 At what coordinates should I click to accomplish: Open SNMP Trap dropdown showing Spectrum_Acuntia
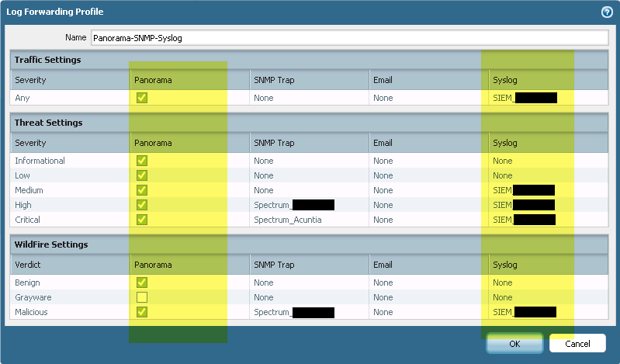pyautogui.click(x=309, y=220)
